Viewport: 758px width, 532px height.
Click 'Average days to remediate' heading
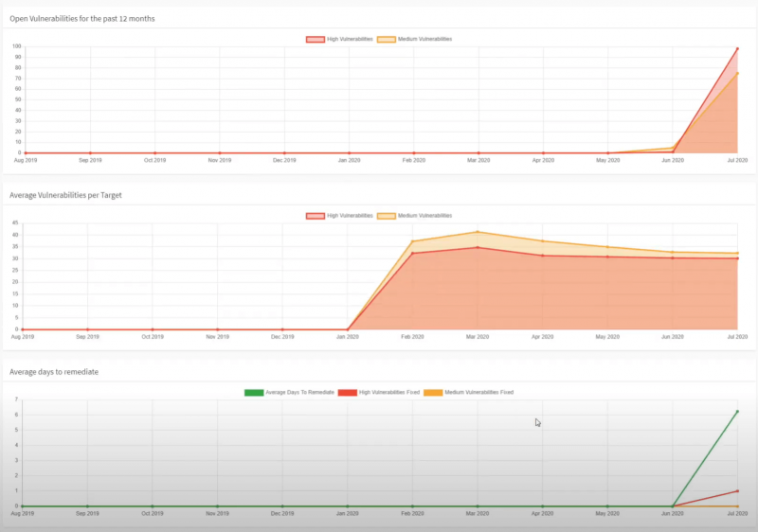click(x=54, y=372)
